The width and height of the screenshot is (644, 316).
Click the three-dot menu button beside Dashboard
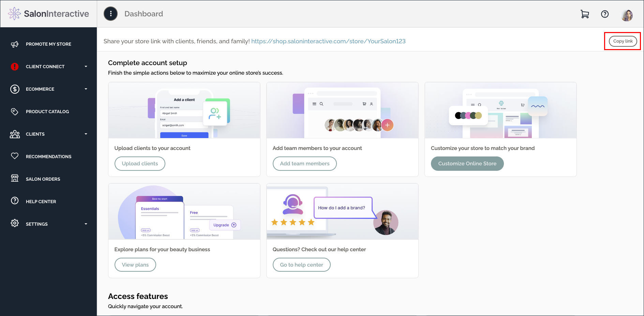(110, 14)
